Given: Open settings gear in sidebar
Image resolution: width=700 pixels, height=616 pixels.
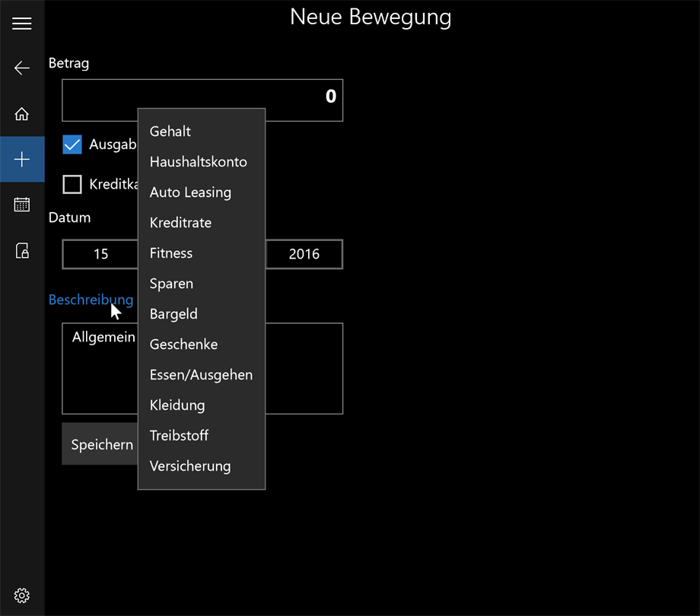Looking at the screenshot, I should tap(22, 595).
